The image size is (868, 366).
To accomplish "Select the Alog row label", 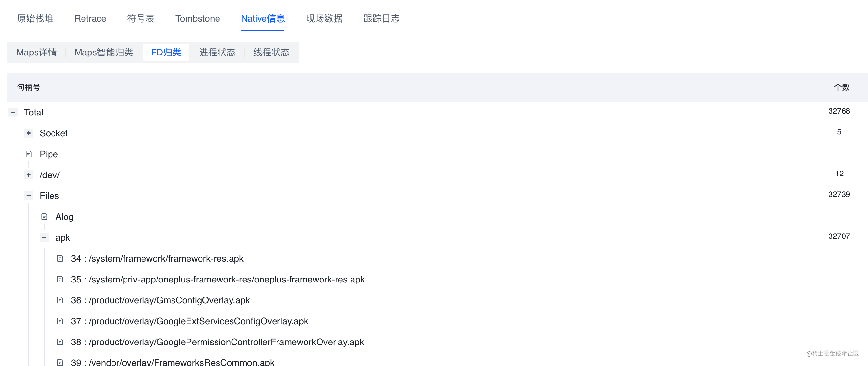I will (64, 217).
